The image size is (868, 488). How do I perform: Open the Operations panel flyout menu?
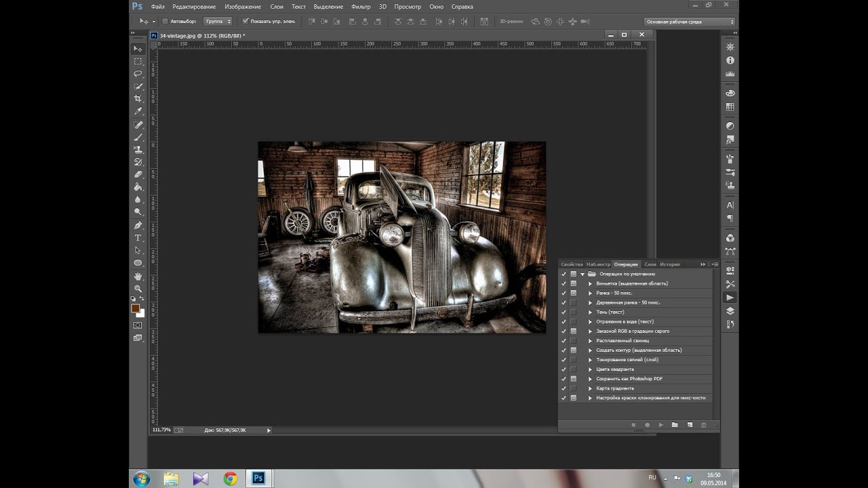715,264
